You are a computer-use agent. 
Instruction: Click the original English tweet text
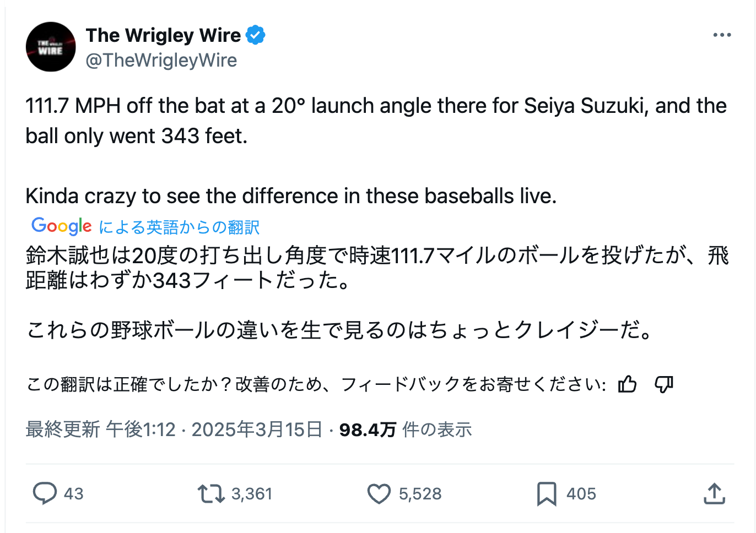tap(376, 121)
